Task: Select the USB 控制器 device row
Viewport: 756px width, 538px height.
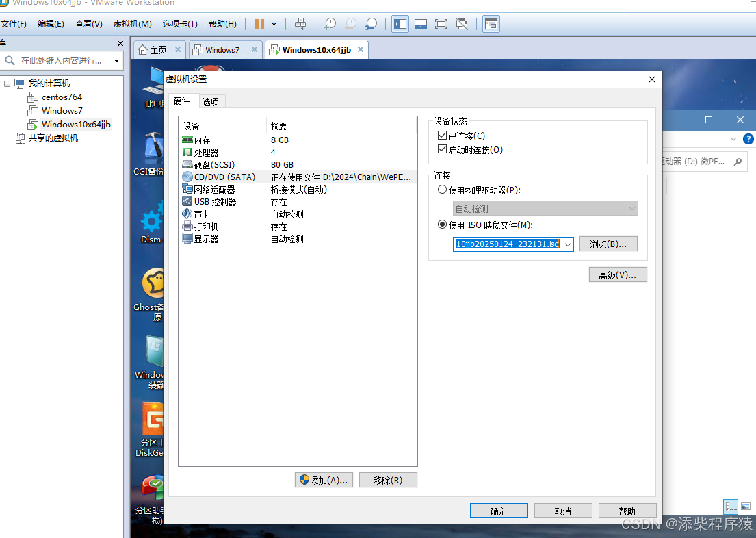Action: [x=298, y=202]
